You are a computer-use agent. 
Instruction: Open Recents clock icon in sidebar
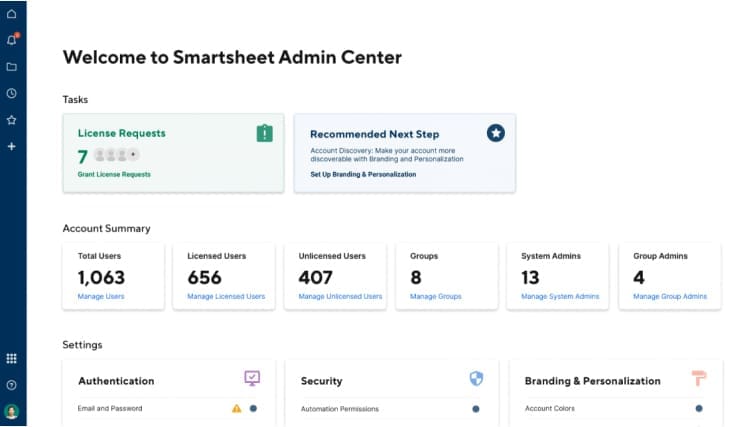(11, 93)
